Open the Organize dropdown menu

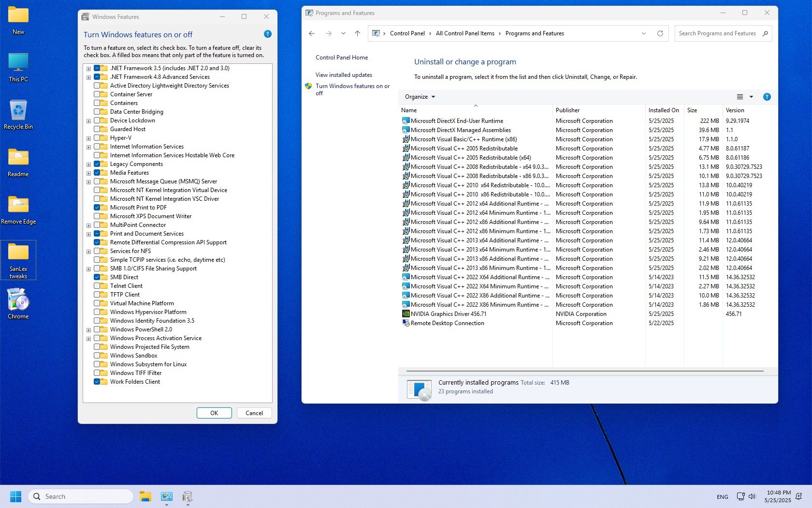coord(420,97)
